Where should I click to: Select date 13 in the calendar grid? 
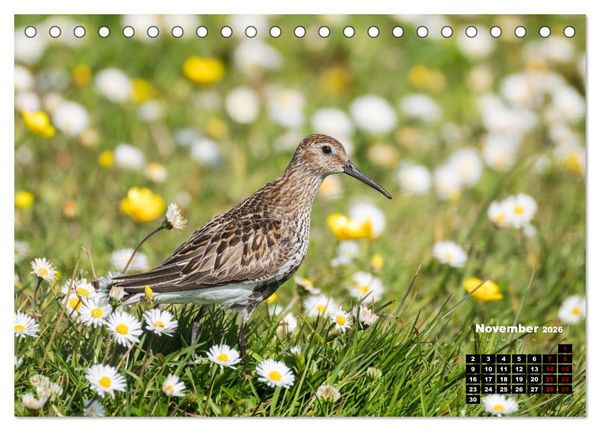534,369
